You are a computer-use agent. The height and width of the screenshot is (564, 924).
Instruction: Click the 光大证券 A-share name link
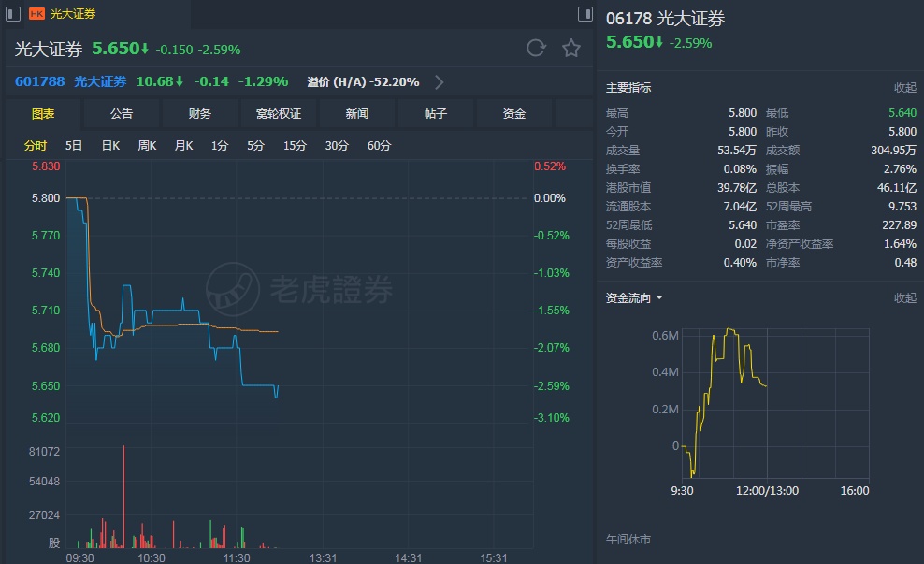[100, 81]
